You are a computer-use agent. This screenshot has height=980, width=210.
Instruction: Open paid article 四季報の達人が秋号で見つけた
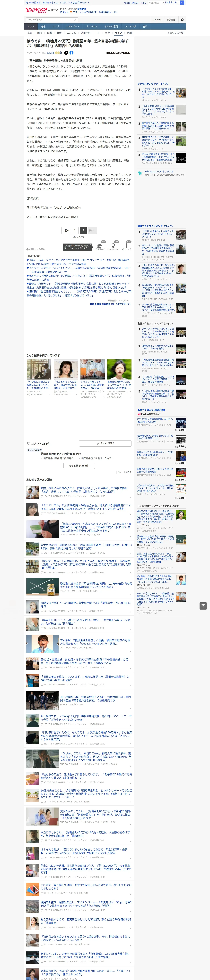[x=155, y=437]
